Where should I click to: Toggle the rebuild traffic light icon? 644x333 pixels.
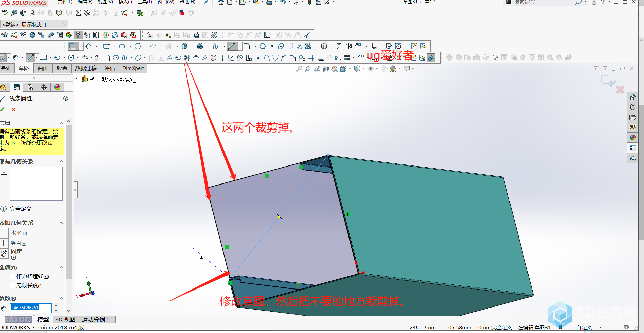pos(309,2)
